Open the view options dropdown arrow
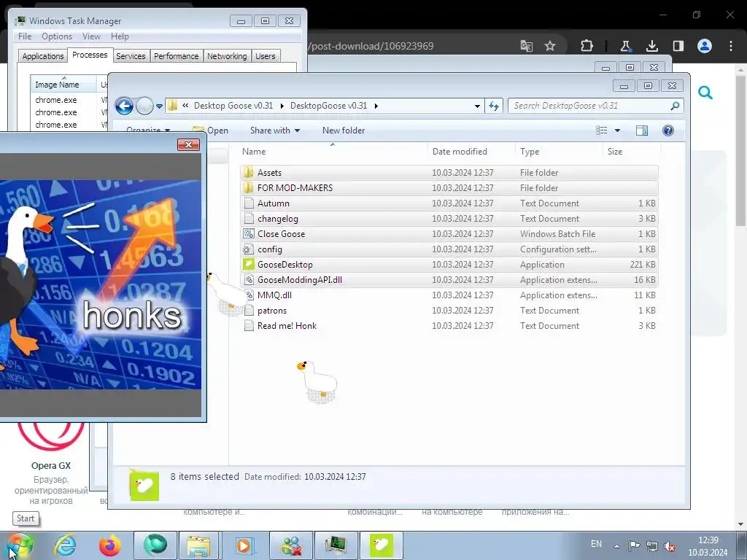The image size is (747, 560). 617,131
